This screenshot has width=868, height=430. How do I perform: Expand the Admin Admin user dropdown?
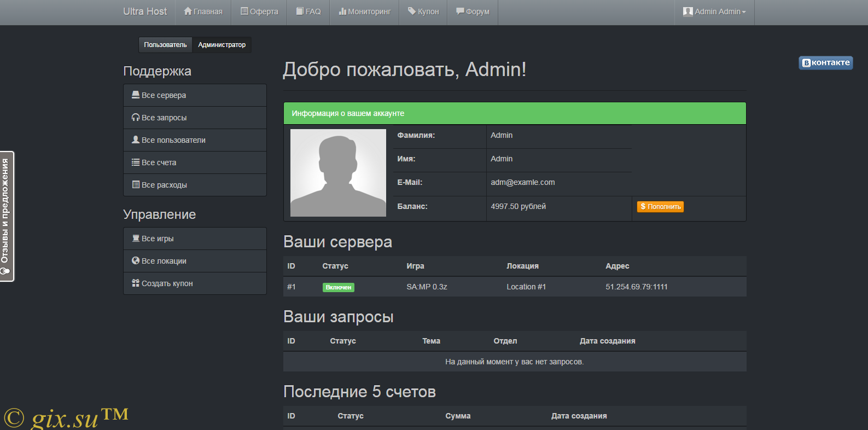(x=714, y=11)
